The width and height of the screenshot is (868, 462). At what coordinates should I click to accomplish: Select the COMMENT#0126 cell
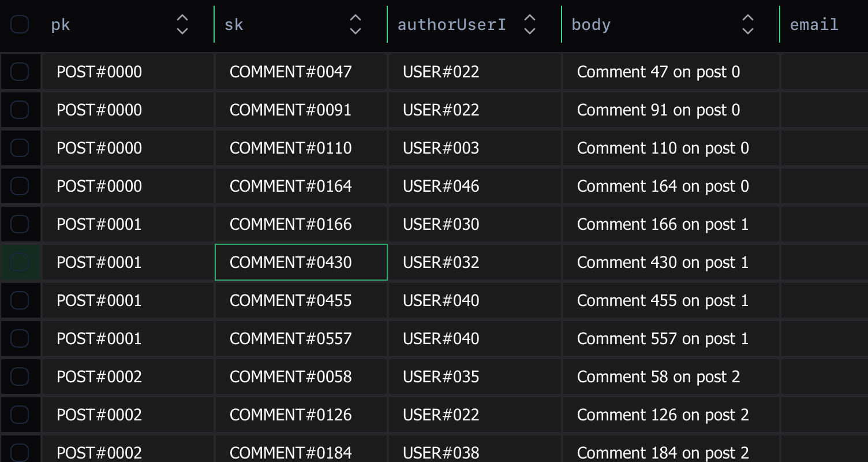301,415
